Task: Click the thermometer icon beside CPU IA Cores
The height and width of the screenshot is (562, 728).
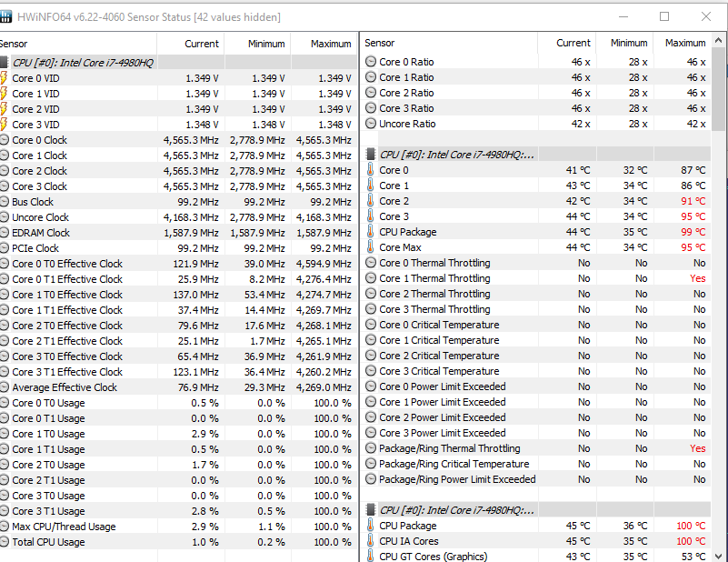Action: (x=370, y=541)
